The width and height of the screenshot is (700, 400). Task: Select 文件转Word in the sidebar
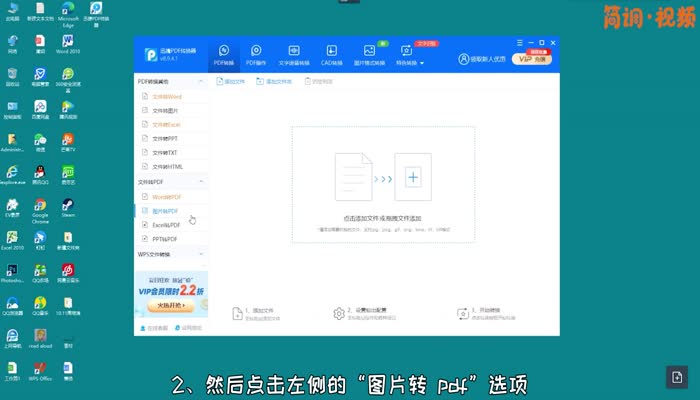click(x=166, y=96)
